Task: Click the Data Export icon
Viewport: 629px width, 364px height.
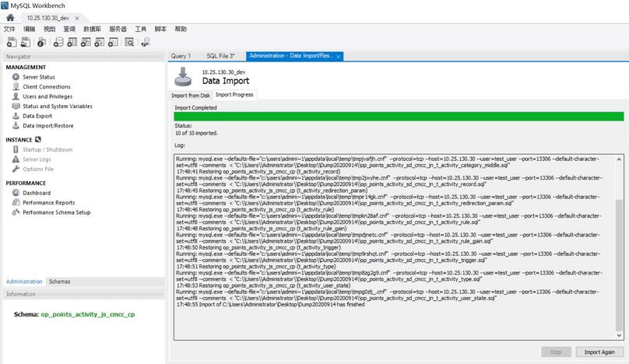Action: tap(16, 116)
